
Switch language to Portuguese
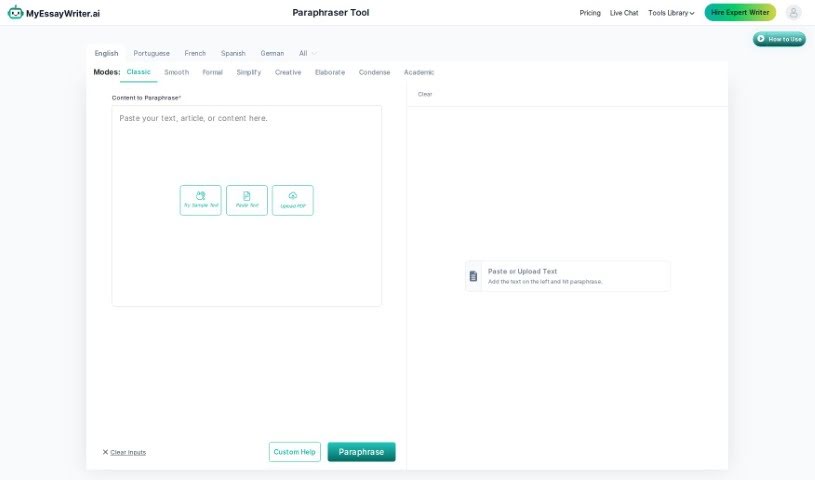tap(151, 53)
